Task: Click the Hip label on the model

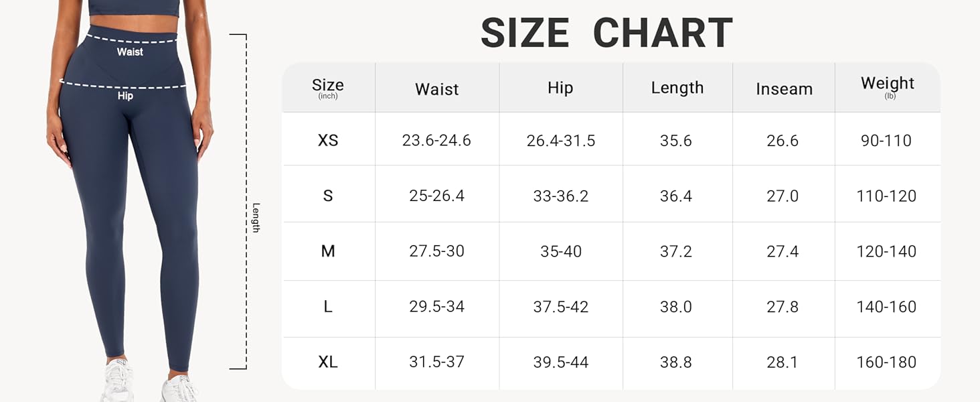Action: 125,96
